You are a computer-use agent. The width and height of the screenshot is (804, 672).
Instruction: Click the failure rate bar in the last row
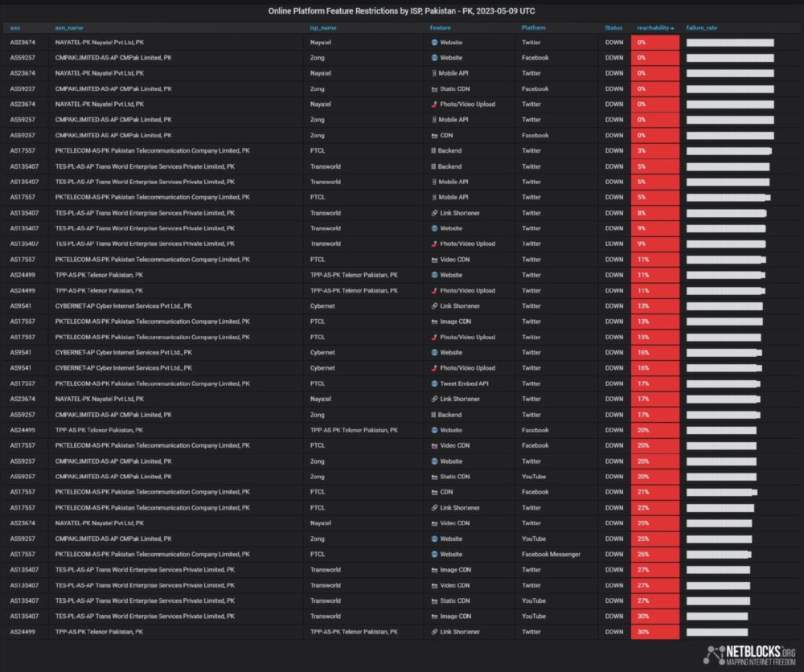716,632
